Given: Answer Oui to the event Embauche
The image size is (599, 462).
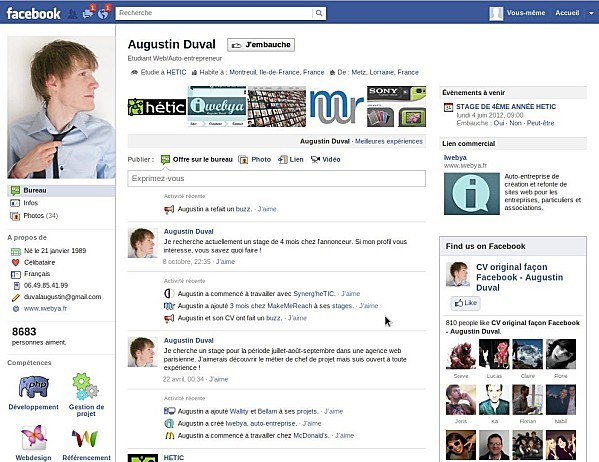Looking at the screenshot, I should [499, 123].
